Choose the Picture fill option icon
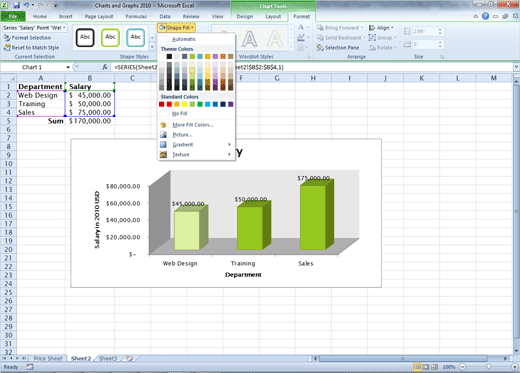The image size is (520, 373). pyautogui.click(x=163, y=135)
